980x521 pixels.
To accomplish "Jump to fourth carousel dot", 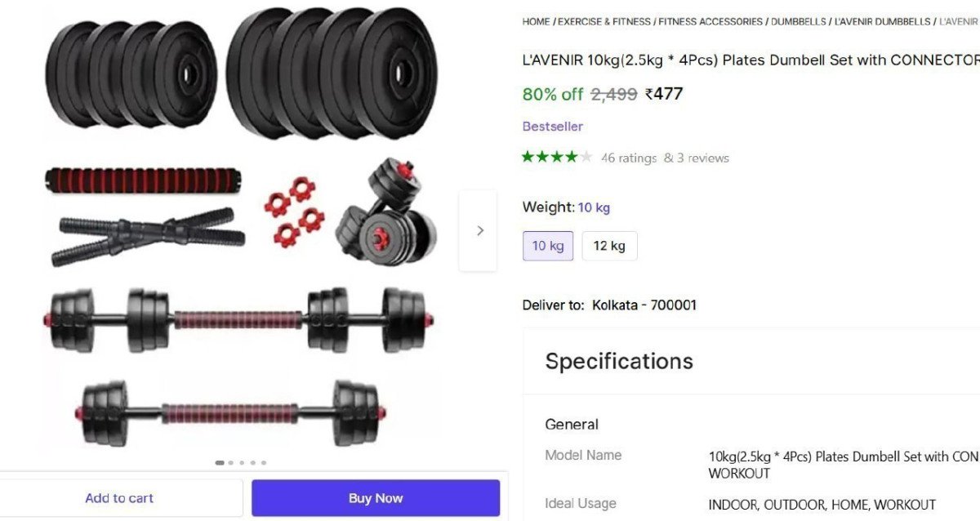I will pyautogui.click(x=252, y=462).
